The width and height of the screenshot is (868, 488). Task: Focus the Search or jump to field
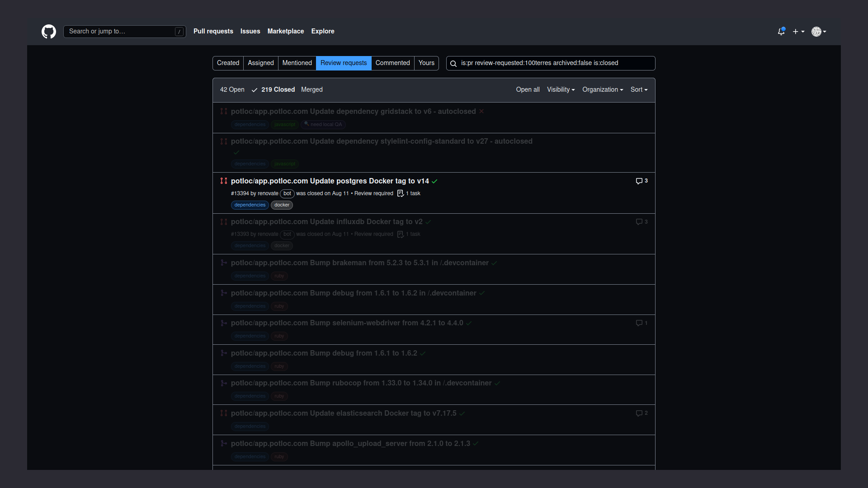click(x=120, y=31)
